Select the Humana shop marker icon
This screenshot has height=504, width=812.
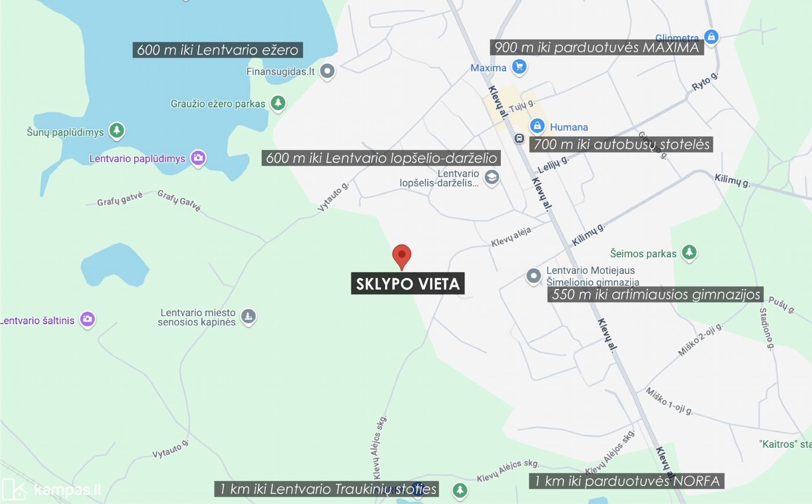(537, 126)
